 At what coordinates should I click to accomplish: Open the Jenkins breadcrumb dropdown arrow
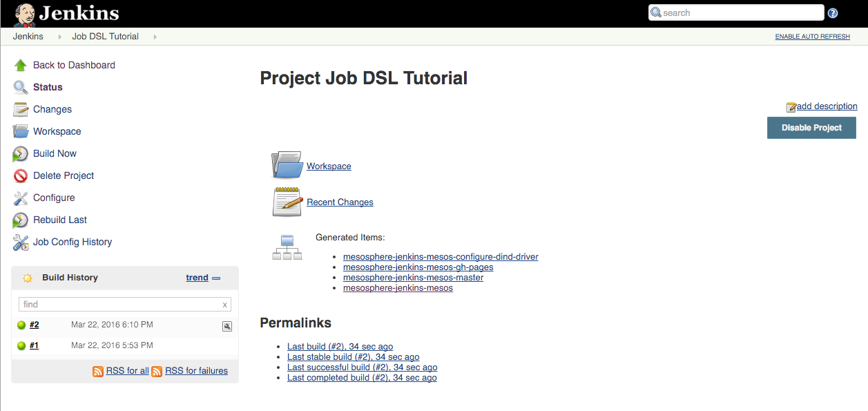coord(60,37)
